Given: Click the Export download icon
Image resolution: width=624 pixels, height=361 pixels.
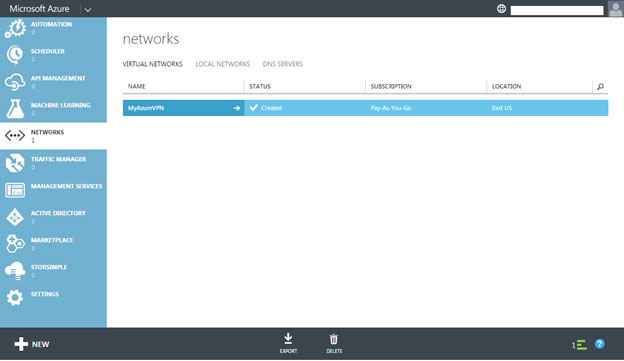Looking at the screenshot, I should coord(288,339).
